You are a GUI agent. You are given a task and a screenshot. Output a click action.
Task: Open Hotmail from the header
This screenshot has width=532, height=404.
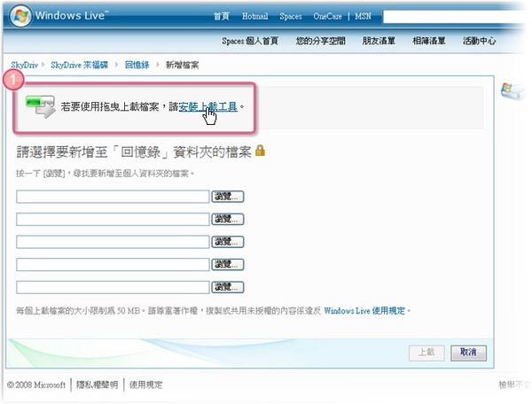[255, 16]
